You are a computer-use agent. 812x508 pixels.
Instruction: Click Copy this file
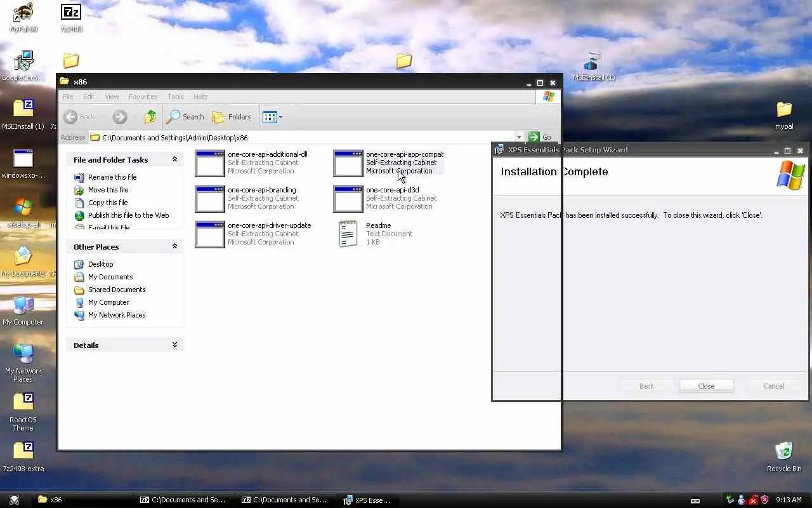[101, 203]
